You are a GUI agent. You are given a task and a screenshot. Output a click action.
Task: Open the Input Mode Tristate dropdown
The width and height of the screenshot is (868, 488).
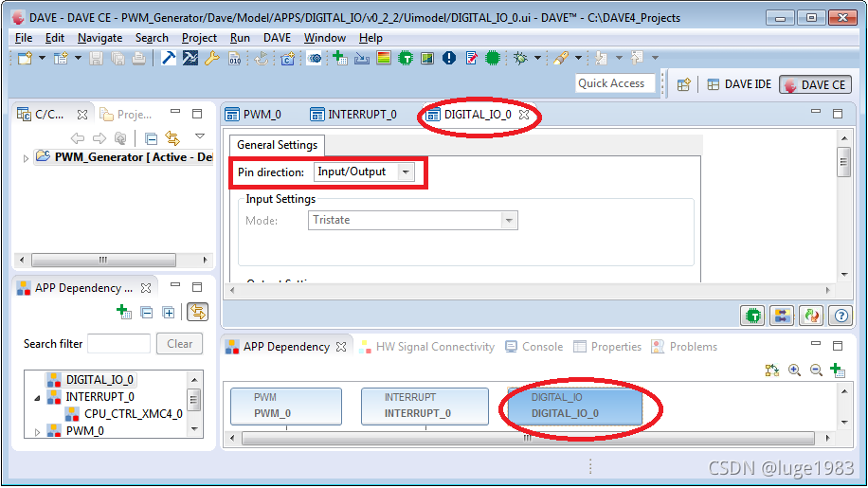[x=509, y=220]
